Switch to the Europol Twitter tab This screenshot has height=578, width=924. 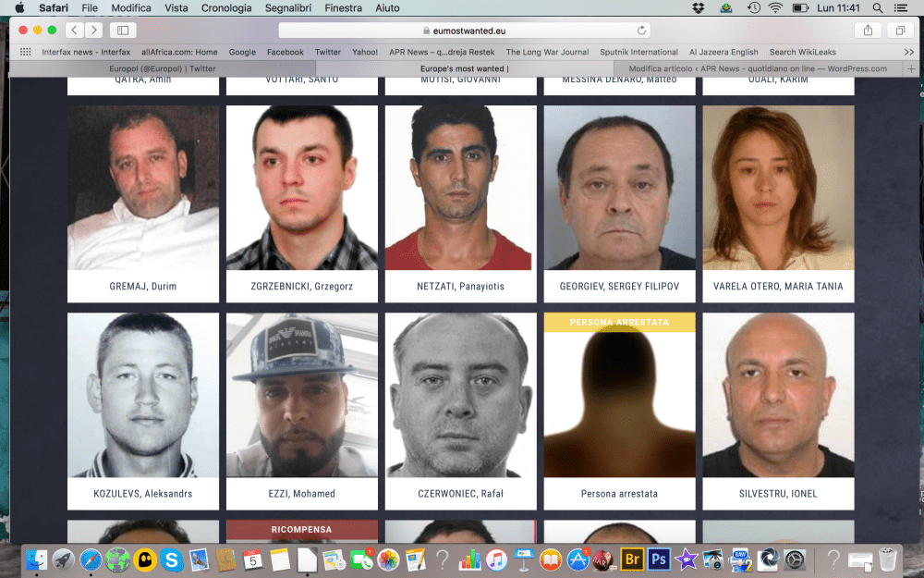pyautogui.click(x=163, y=68)
